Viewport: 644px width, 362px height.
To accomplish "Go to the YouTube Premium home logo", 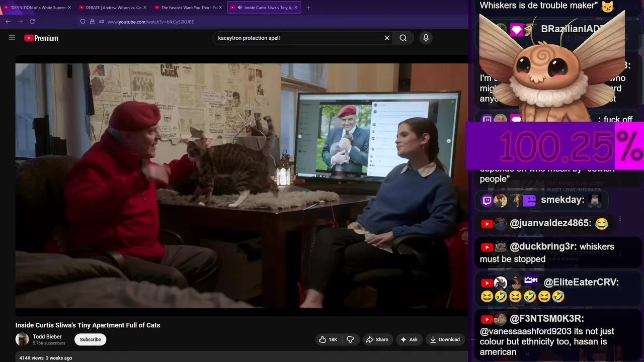I will 41,38.
